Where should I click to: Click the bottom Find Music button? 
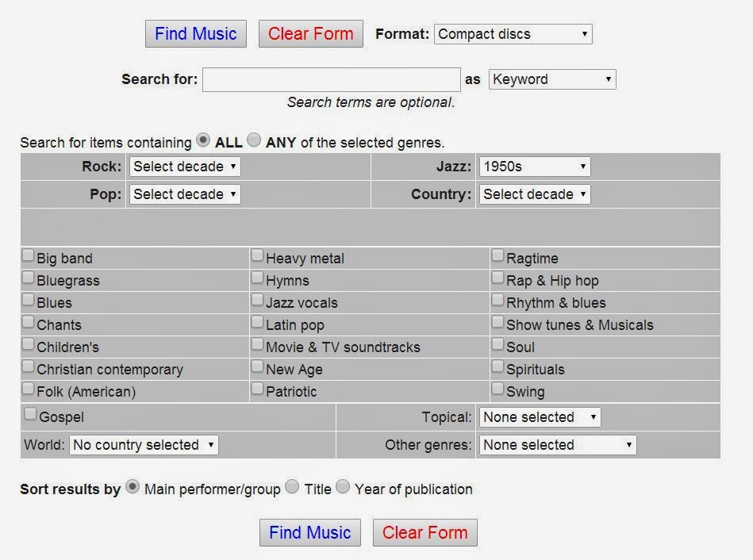tap(310, 532)
